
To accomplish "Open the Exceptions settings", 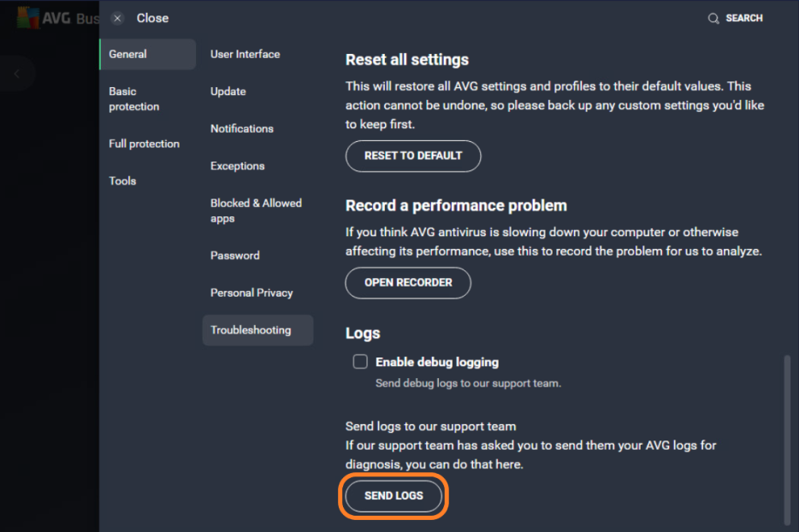I will click(238, 165).
